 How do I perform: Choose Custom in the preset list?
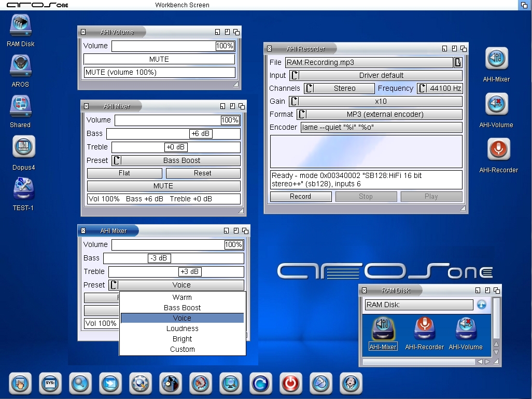tap(182, 349)
